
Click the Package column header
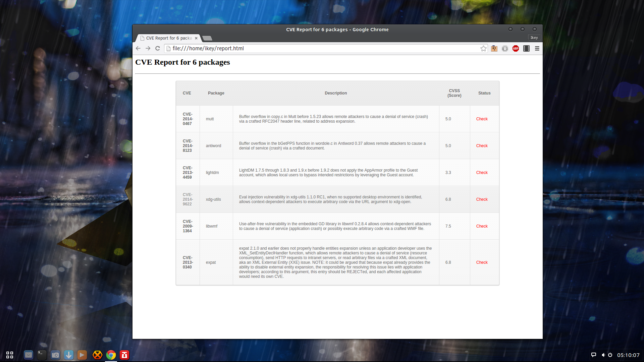coord(216,93)
